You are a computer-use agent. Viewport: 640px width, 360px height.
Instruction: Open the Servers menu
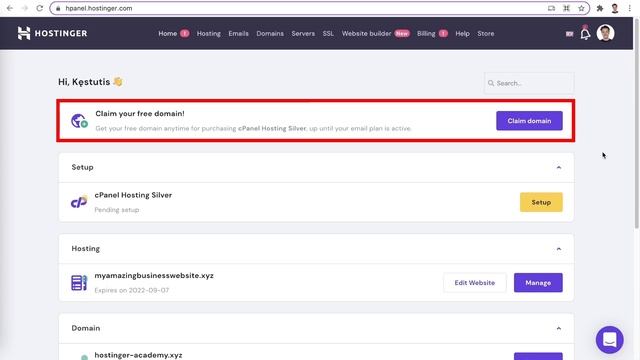point(303,33)
